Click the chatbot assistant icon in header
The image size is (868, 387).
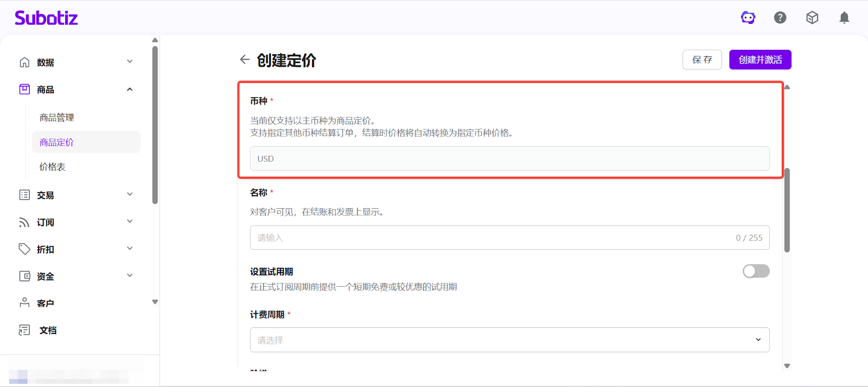coord(748,18)
